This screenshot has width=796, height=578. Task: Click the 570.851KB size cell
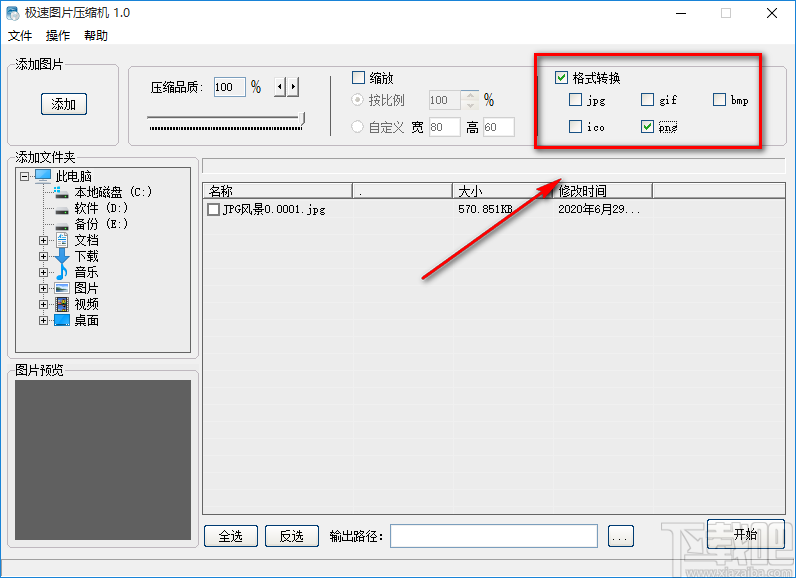(485, 209)
